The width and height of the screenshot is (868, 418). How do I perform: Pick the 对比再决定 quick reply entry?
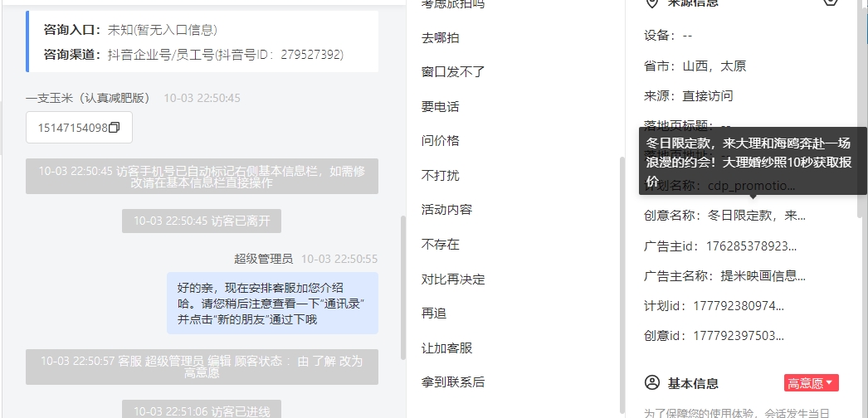coord(453,279)
